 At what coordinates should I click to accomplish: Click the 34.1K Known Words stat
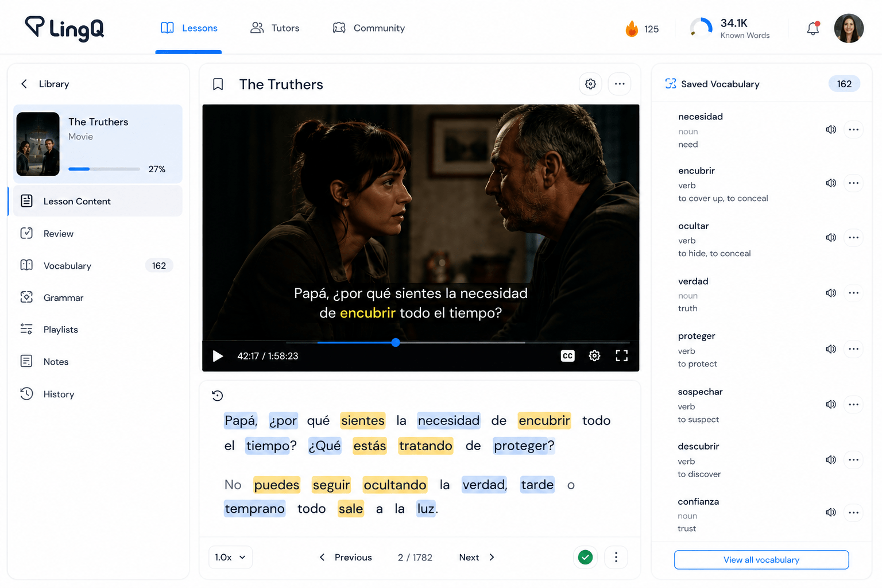730,28
